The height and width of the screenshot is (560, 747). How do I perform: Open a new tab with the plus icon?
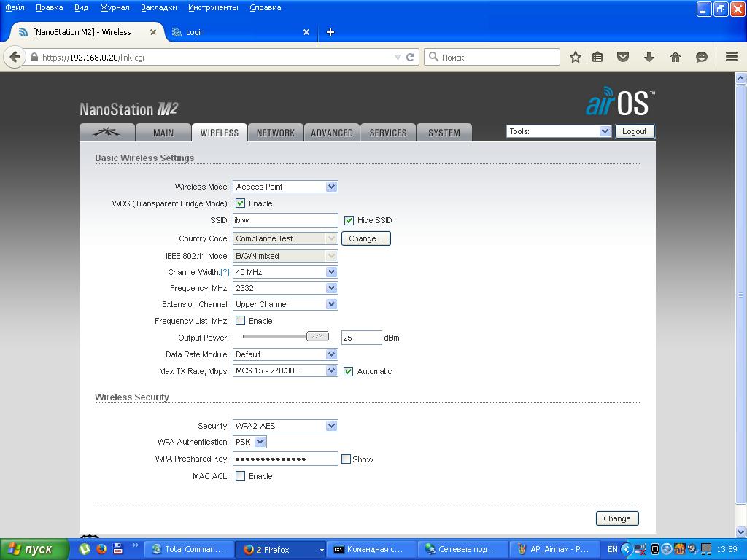point(330,32)
